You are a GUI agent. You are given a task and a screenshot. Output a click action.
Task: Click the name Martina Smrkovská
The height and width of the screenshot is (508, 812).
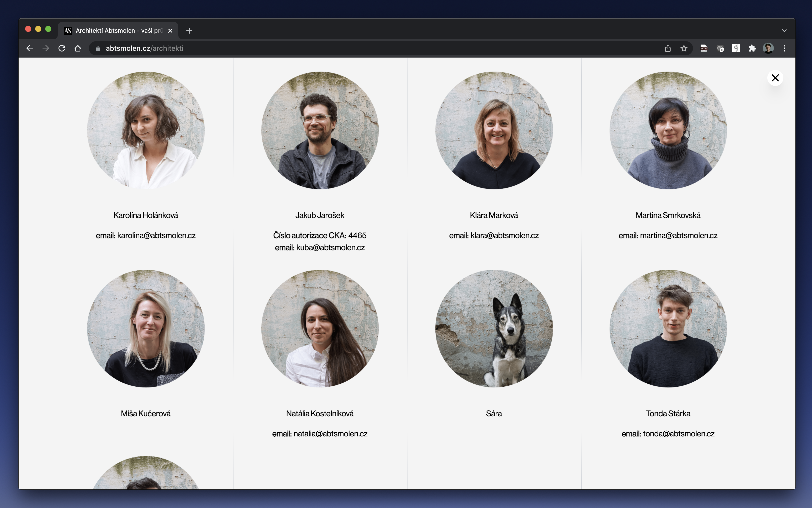point(668,215)
